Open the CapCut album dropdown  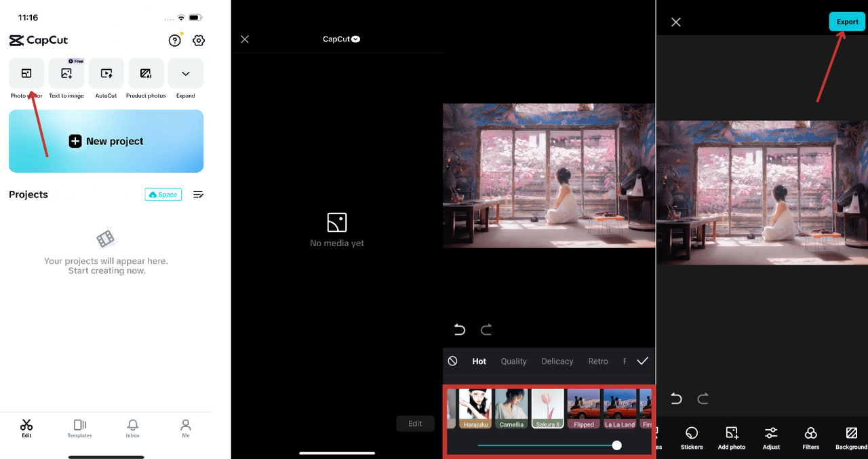pyautogui.click(x=341, y=39)
